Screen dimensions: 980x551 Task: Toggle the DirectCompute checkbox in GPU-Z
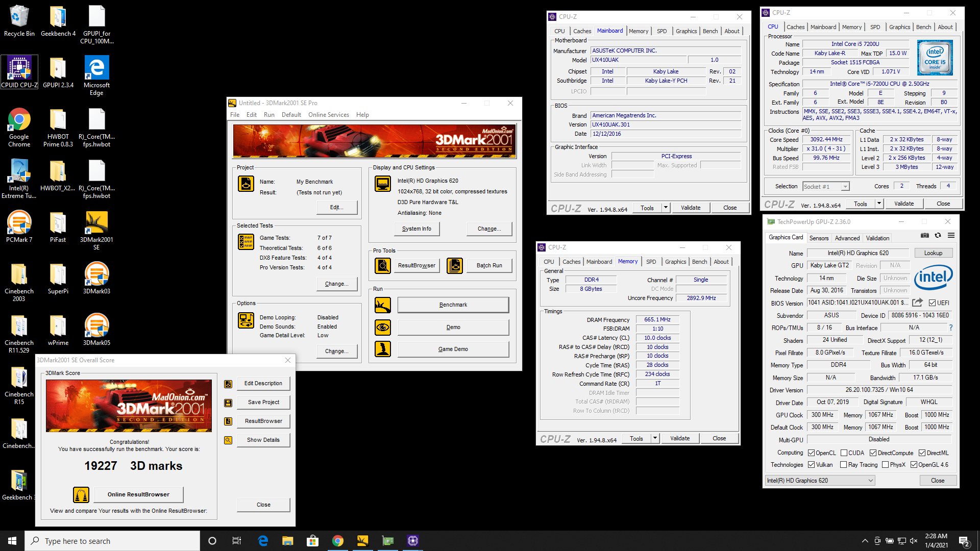873,453
